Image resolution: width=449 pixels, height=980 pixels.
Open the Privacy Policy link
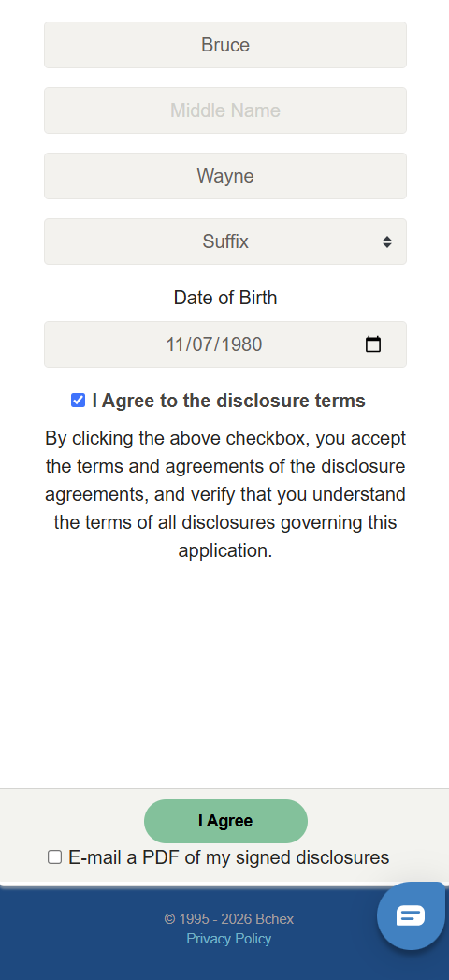tap(228, 939)
